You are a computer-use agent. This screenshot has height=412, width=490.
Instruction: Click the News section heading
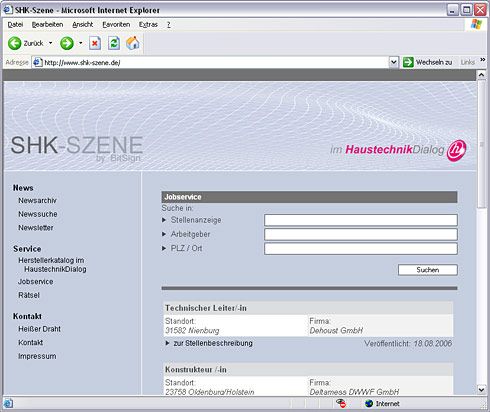[x=23, y=188]
